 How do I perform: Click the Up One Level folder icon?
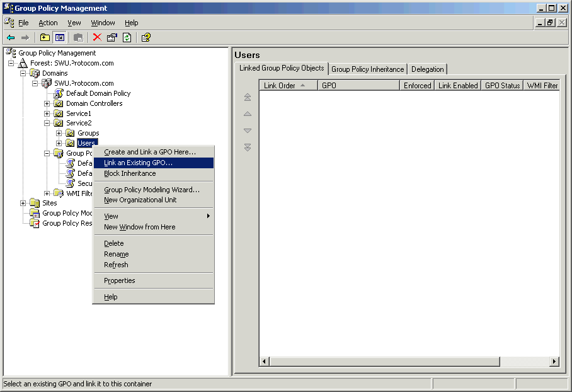pos(45,38)
